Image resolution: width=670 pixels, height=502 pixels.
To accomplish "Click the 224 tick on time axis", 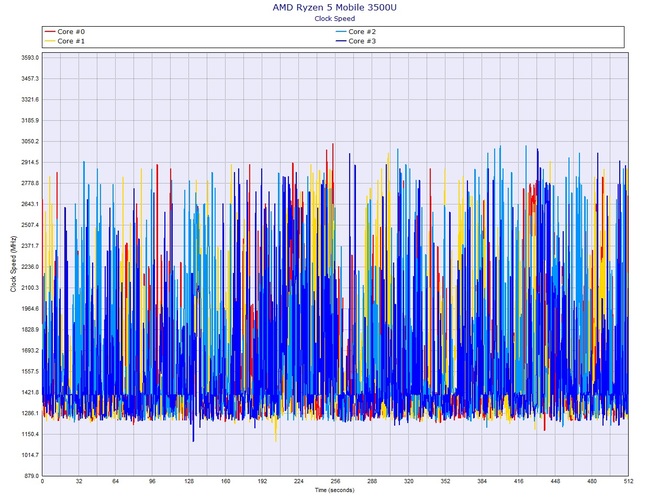I will point(299,481).
